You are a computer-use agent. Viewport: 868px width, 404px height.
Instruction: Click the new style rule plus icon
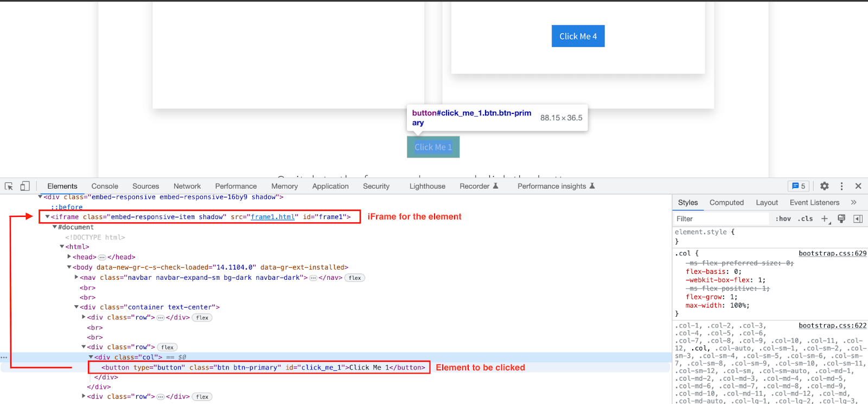point(825,219)
